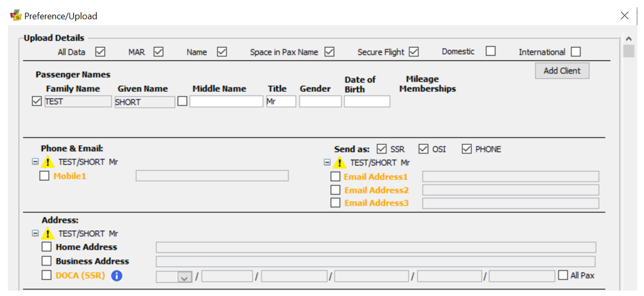Click the DOCA (SSR) blue info icon

(x=117, y=276)
